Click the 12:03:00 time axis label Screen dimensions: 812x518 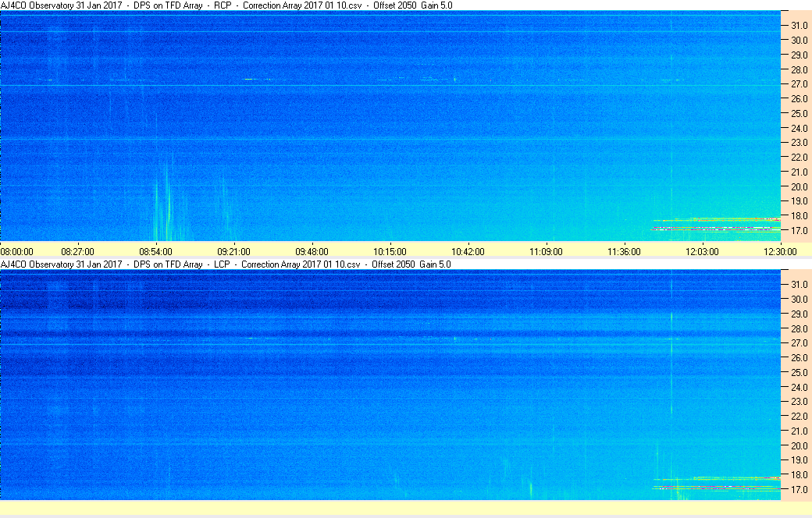(x=702, y=251)
